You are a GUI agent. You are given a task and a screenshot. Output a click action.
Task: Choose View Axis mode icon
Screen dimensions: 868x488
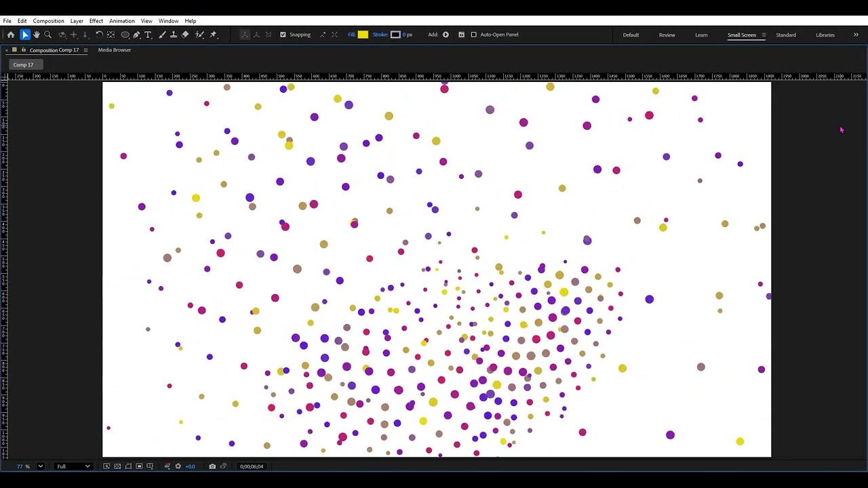pyautogui.click(x=269, y=35)
